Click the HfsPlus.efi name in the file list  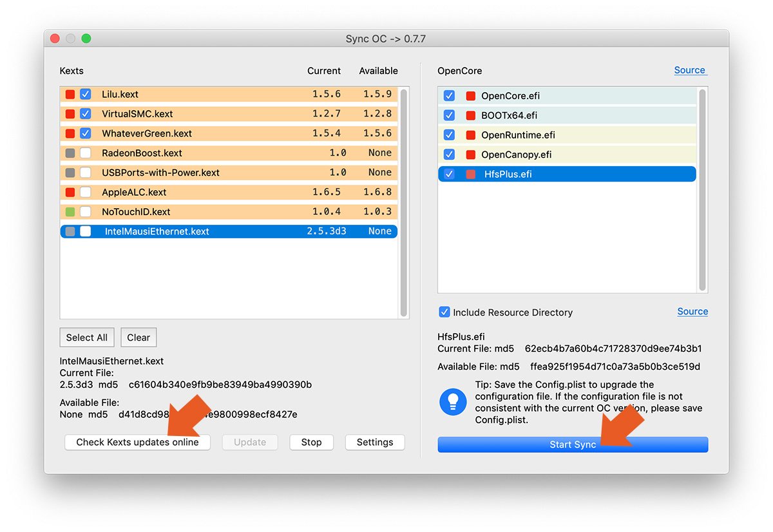[x=508, y=174]
